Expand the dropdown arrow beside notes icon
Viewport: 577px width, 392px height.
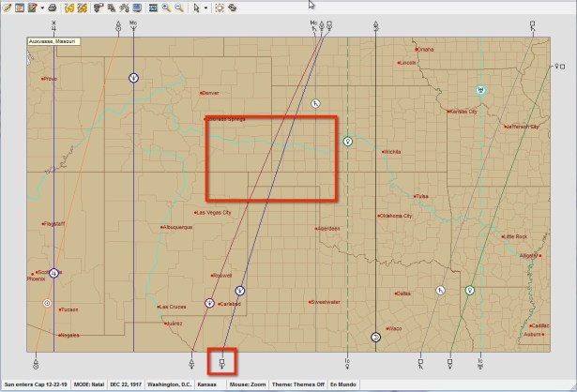click(41, 8)
